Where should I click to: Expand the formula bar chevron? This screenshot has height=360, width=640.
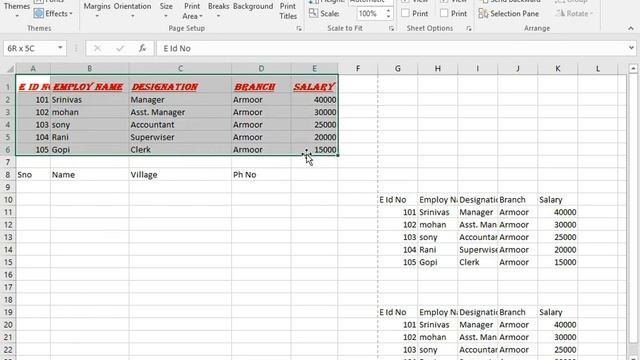632,48
